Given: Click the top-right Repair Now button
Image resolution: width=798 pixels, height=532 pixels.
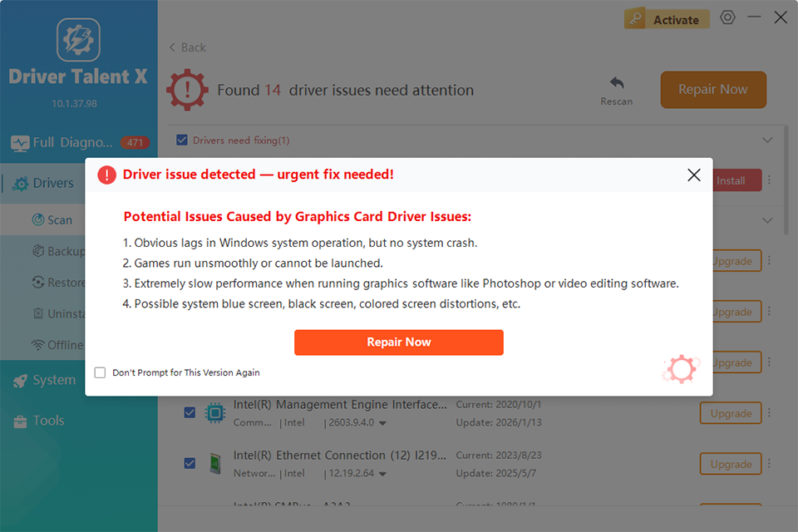Looking at the screenshot, I should [713, 90].
